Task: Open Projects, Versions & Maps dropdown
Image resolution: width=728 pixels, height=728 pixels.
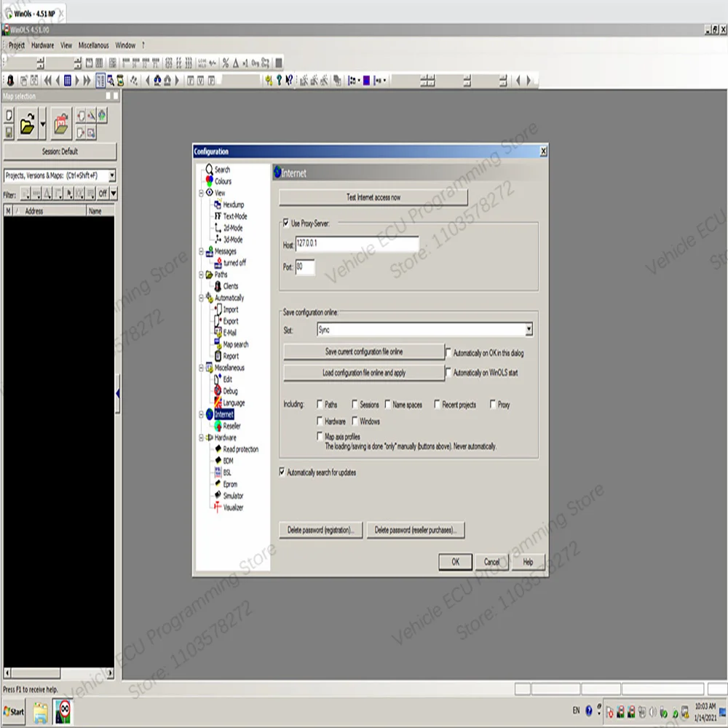Action: coord(112,175)
